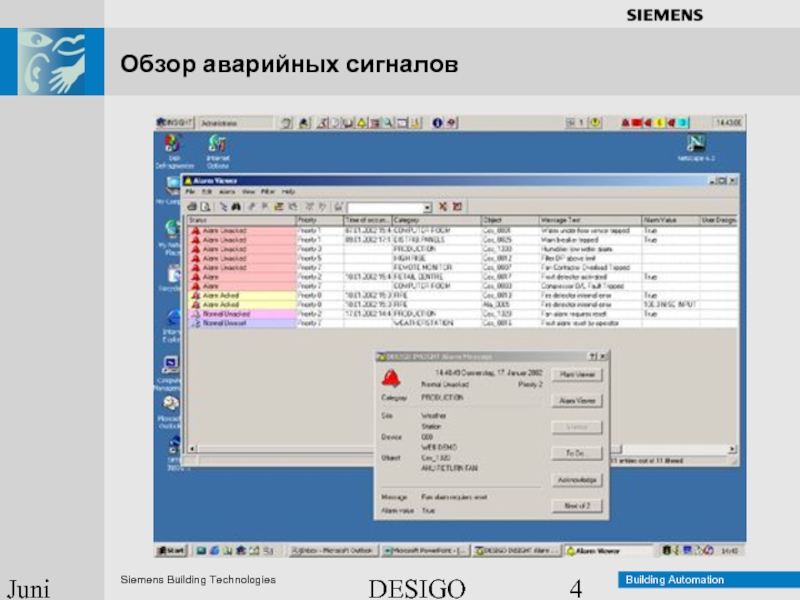Sort by the Object column header

(510, 220)
